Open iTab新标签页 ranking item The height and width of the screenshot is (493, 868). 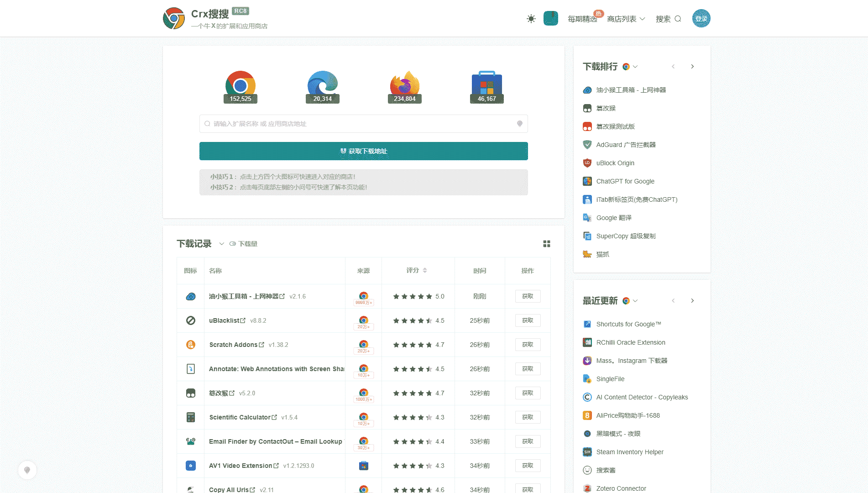(x=630, y=199)
